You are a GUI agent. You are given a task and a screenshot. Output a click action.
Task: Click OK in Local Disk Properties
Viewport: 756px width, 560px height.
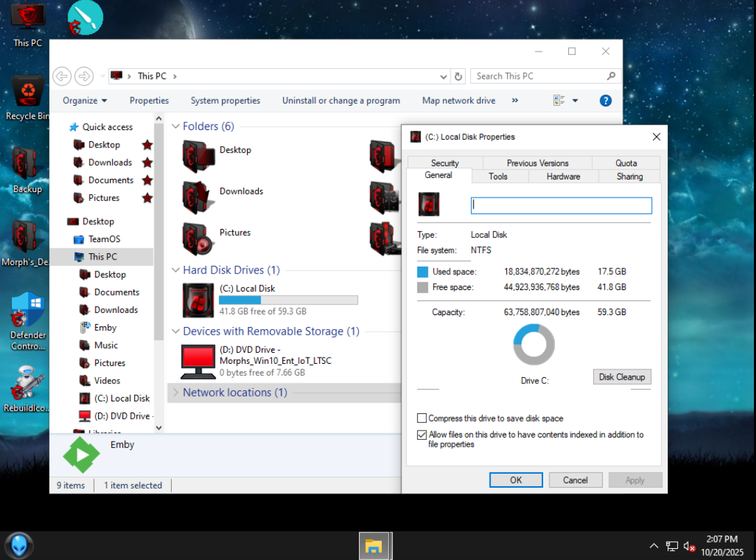pos(516,480)
